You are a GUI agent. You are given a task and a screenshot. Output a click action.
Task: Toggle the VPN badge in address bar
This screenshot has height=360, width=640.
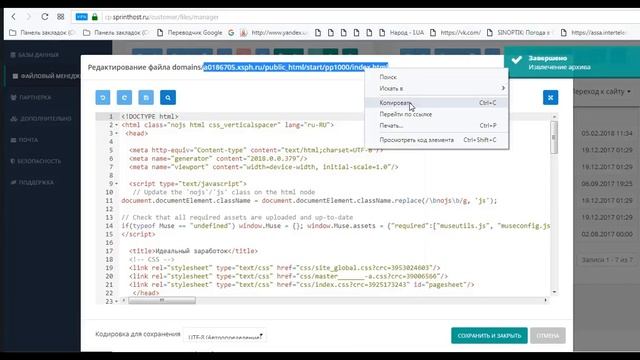pyautogui.click(x=82, y=17)
